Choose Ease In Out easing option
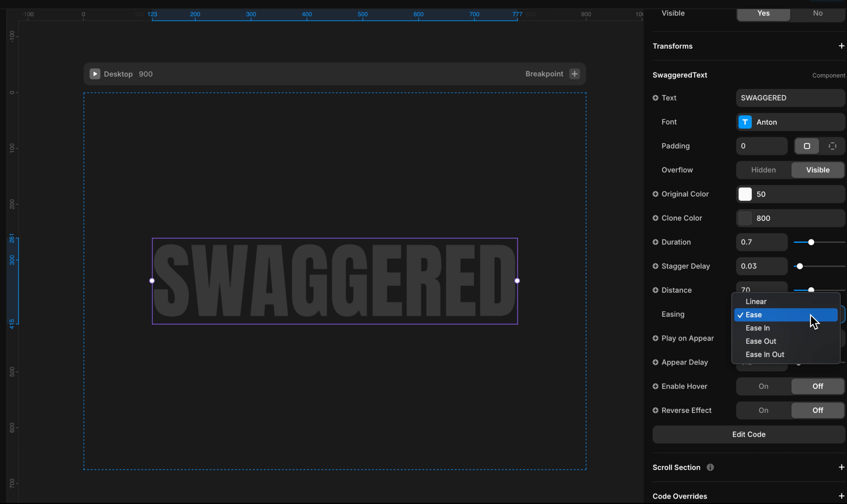Image resolution: width=847 pixels, height=504 pixels. click(765, 354)
